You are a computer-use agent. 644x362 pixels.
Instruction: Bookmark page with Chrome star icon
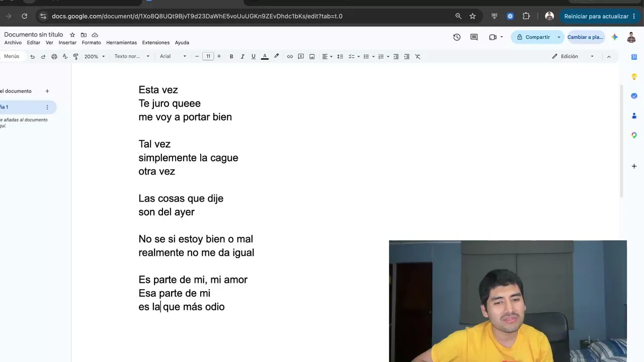point(472,16)
